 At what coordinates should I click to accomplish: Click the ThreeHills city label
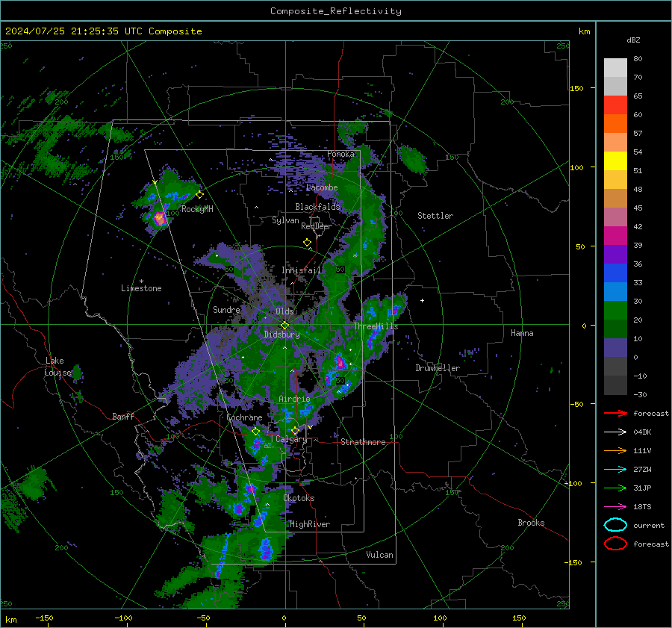pos(376,326)
